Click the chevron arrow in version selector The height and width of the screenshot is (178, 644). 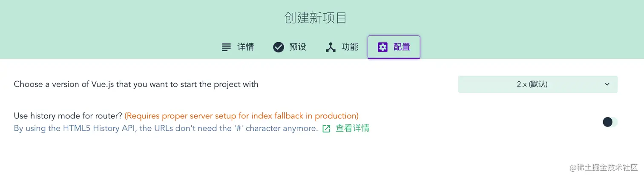click(607, 84)
